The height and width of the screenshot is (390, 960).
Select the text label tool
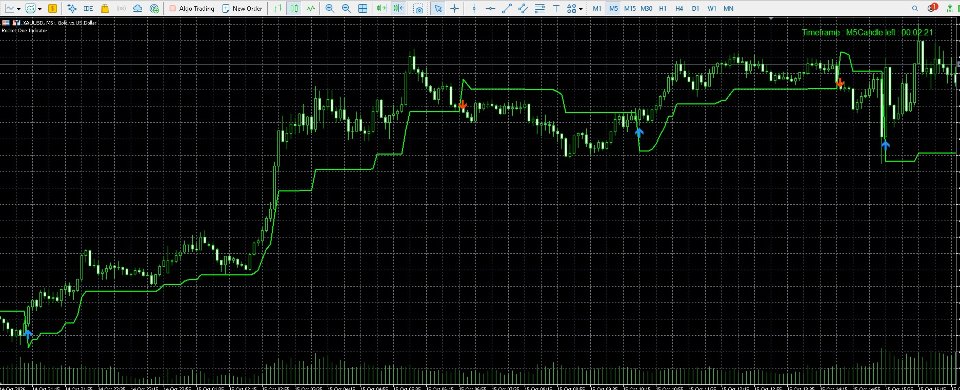pyautogui.click(x=556, y=9)
